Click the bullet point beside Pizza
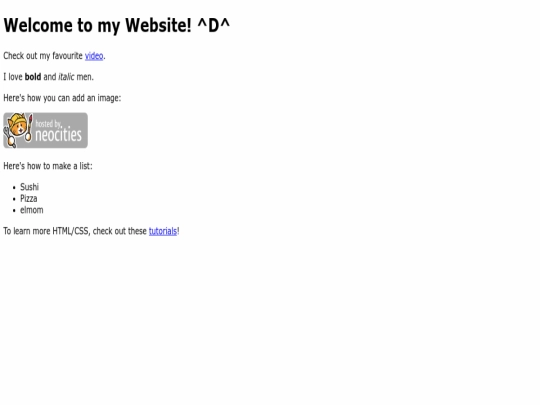The width and height of the screenshot is (540, 405). pos(14,199)
